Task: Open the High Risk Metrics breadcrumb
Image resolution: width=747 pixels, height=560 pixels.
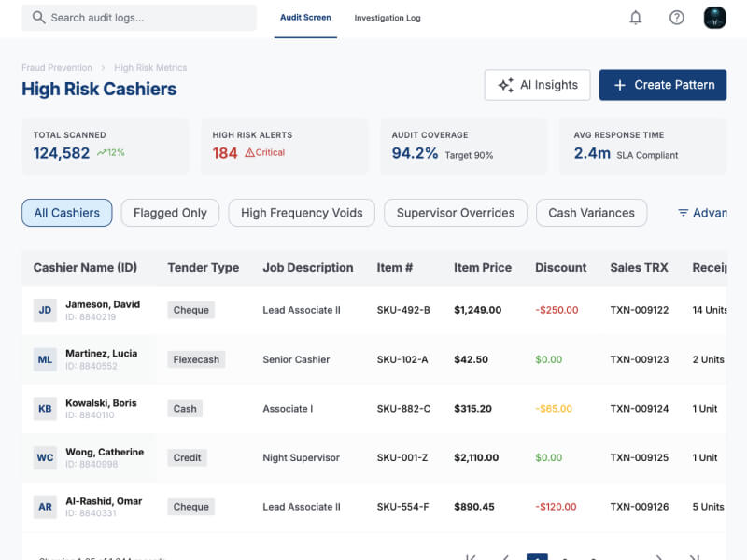Action: [150, 67]
